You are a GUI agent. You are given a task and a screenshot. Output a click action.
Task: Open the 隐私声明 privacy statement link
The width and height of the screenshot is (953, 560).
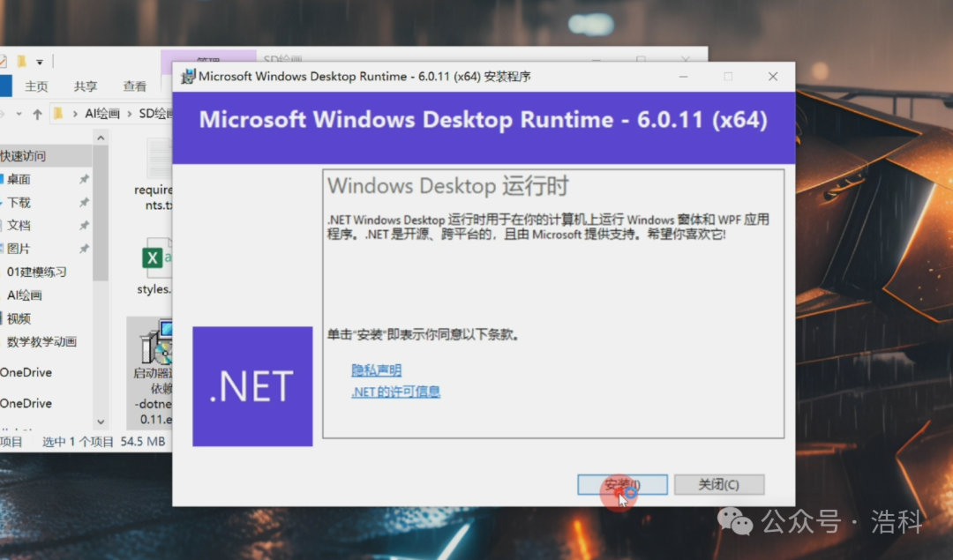pyautogui.click(x=376, y=370)
